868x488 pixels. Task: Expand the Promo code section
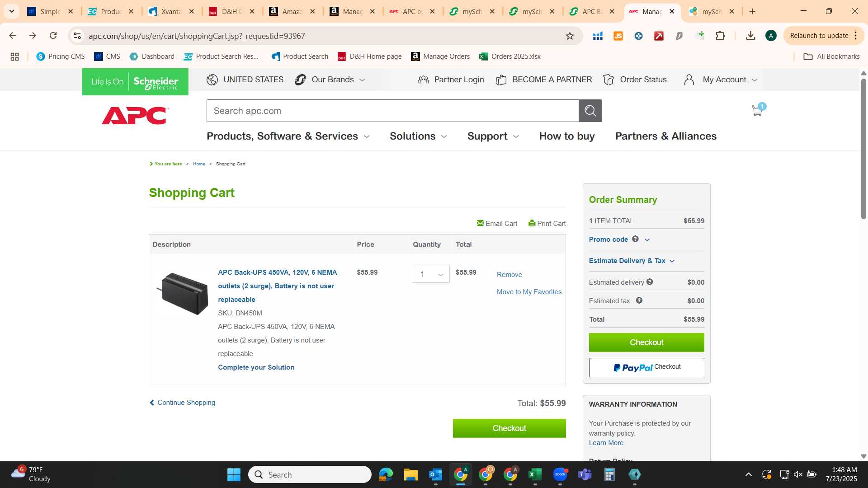point(619,239)
